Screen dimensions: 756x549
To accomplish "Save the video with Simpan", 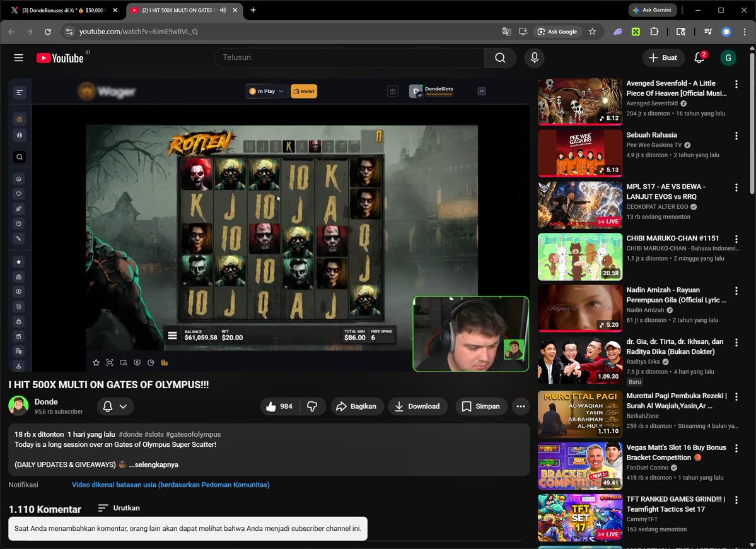I will click(481, 406).
